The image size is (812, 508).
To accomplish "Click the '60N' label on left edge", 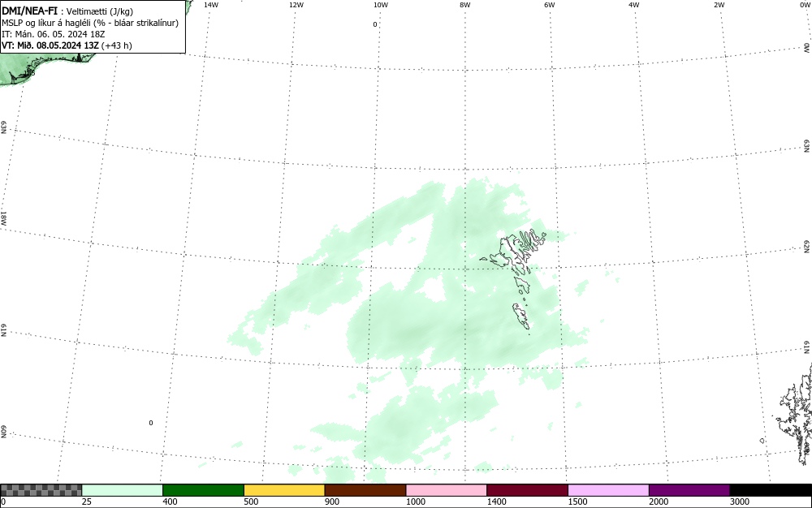I will point(3,433).
